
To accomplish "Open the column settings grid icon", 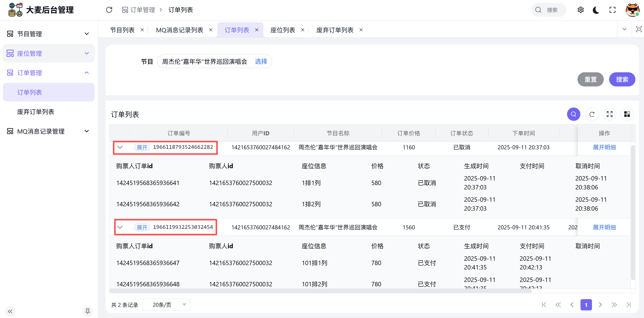I will click(x=627, y=114).
